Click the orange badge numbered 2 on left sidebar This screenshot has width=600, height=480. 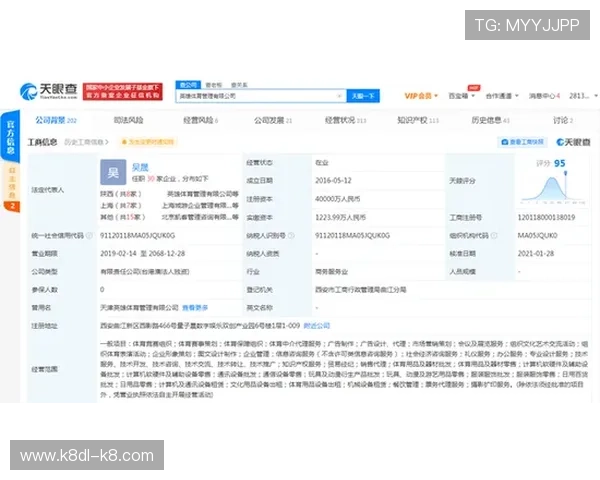pyautogui.click(x=12, y=206)
